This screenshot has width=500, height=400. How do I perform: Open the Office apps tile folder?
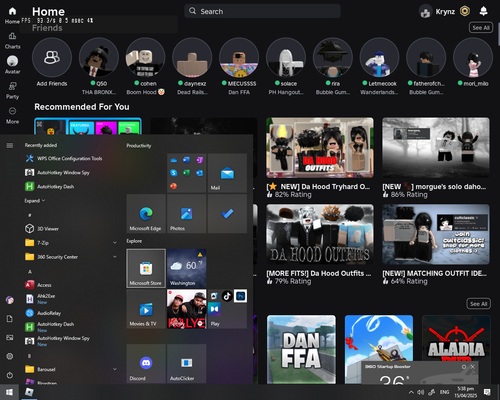187,173
